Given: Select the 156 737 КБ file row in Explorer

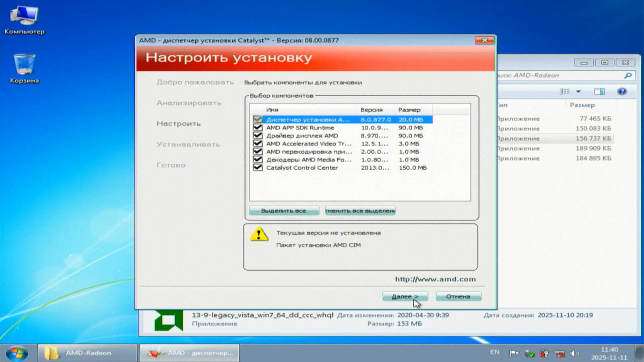Looking at the screenshot, I should 555,138.
